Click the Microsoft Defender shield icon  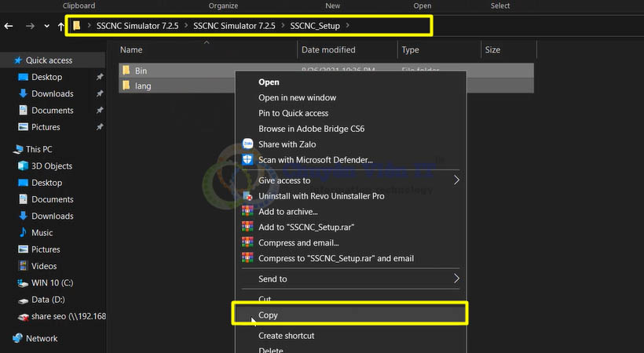pos(247,160)
